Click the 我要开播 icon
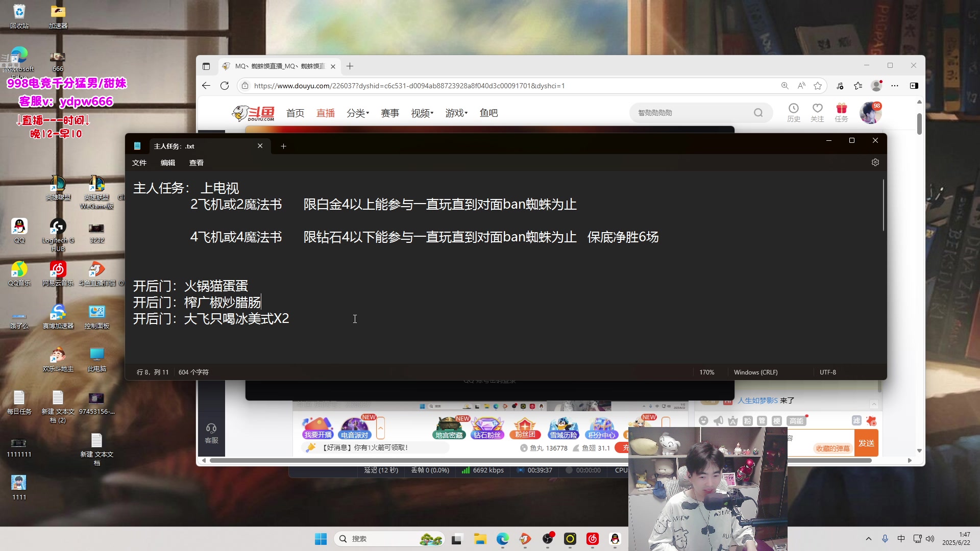The width and height of the screenshot is (980, 551). 318,428
